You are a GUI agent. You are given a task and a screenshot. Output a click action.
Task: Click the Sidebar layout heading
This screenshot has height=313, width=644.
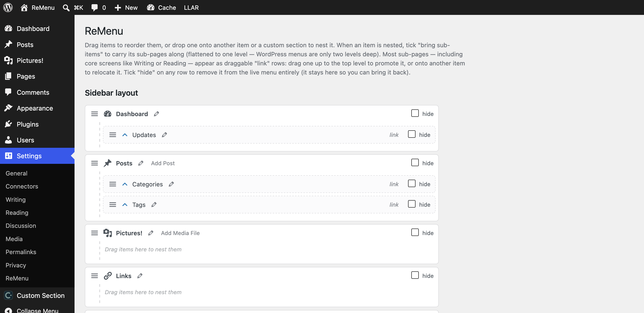[111, 93]
